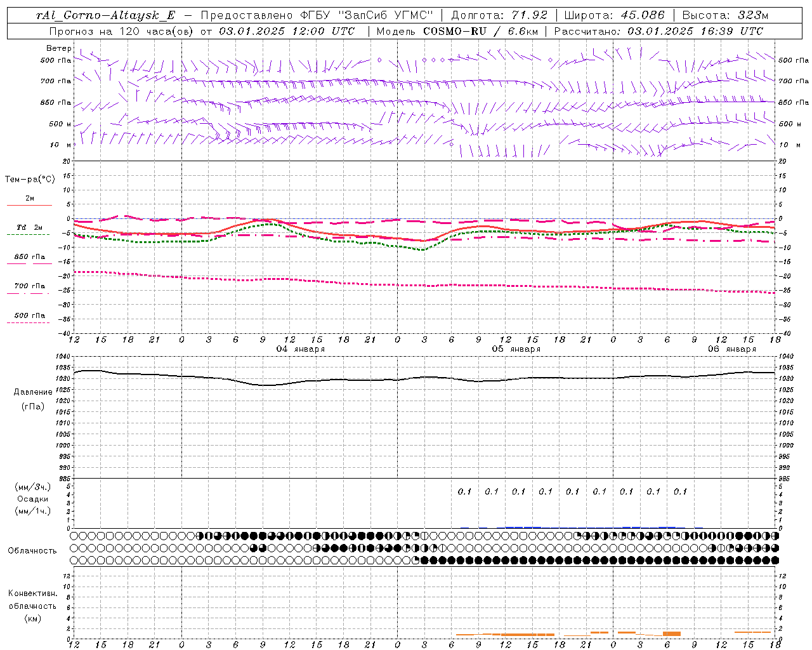812x650 pixels.
Task: Click the 06 января date label
Action: pos(732,349)
